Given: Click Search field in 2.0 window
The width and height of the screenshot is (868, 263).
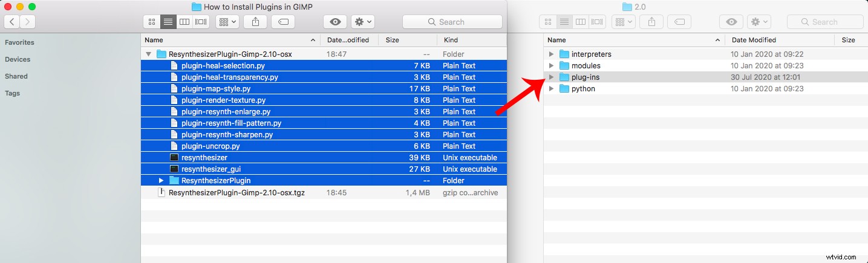Looking at the screenshot, I should point(825,22).
